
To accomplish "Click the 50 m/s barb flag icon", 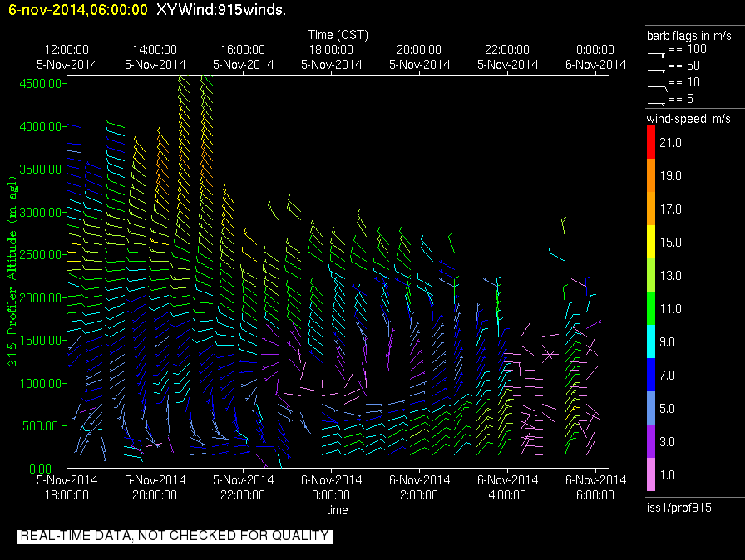I will tap(657, 71).
